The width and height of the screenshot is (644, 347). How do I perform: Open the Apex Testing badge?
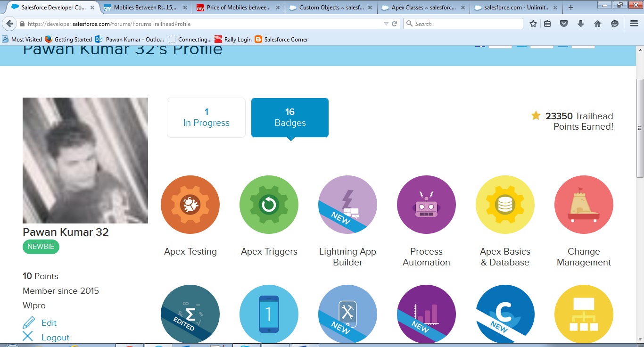[x=190, y=205]
